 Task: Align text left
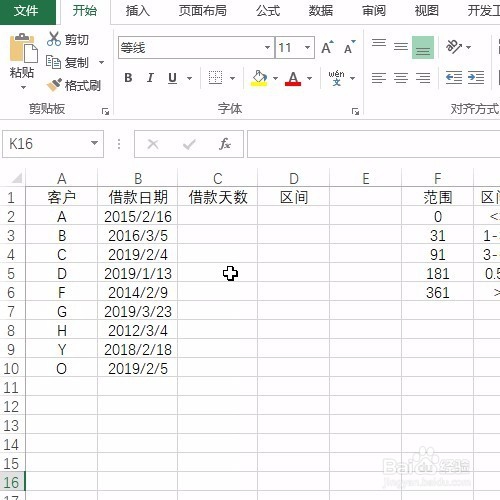[x=379, y=78]
